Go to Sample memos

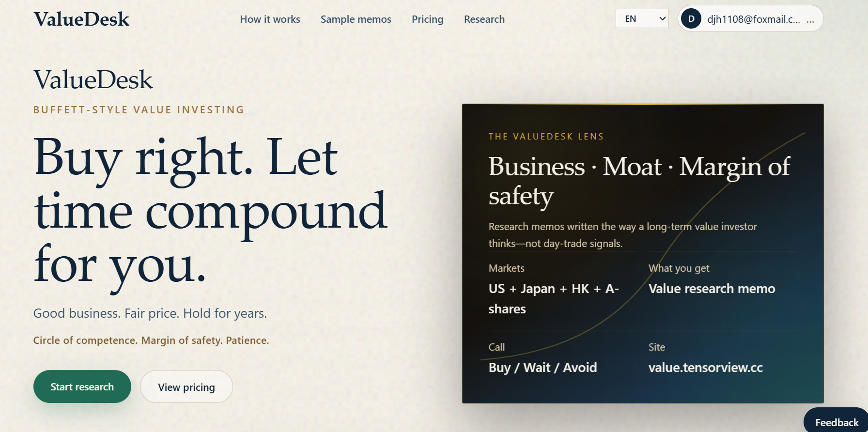pyautogui.click(x=356, y=19)
